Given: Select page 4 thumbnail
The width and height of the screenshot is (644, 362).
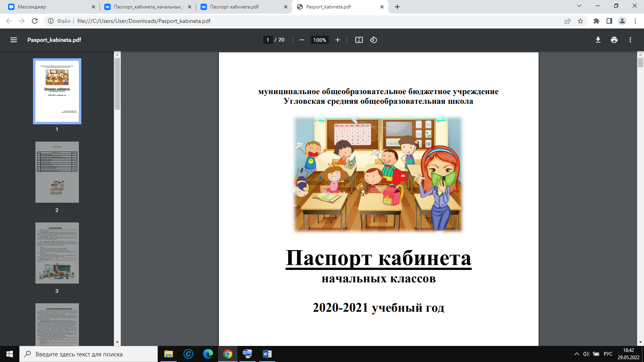Looking at the screenshot, I should tap(57, 324).
